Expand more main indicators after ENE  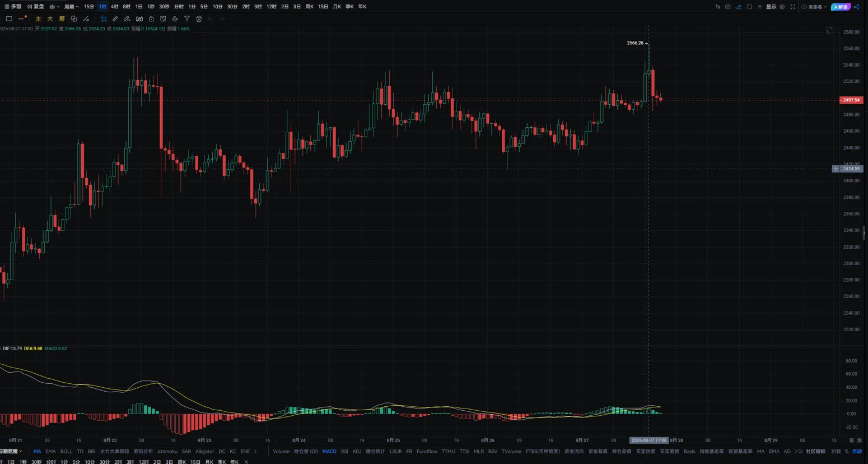(255, 451)
